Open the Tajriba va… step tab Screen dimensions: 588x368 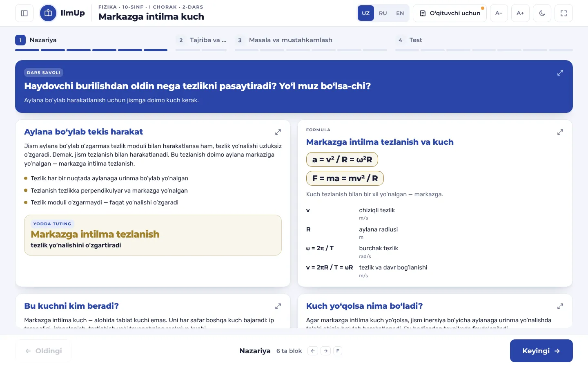(201, 40)
